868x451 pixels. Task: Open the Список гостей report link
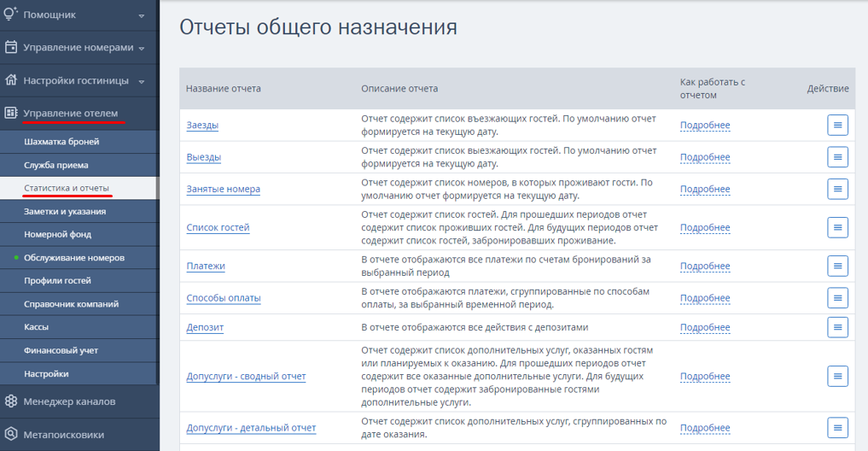(218, 228)
